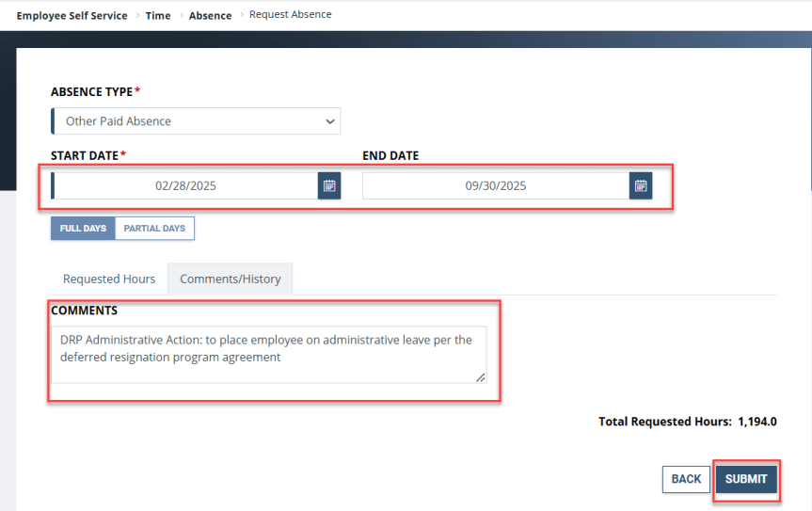812x511 pixels.
Task: Open the Requested Hours tab
Action: click(x=109, y=279)
